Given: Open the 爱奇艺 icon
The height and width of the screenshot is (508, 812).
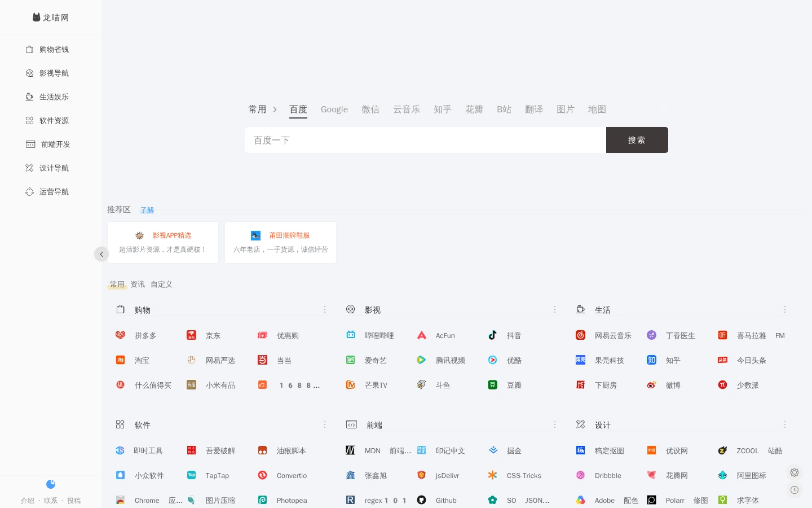Looking at the screenshot, I should 350,360.
